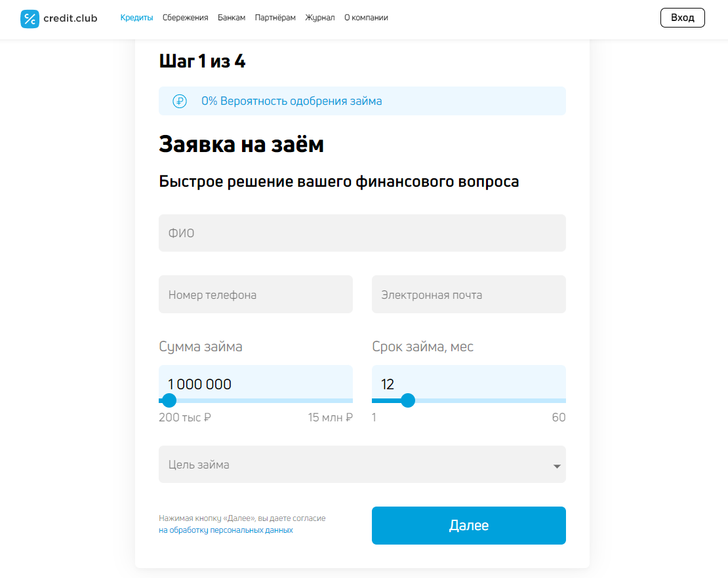Viewport: 728px width, 578px height.
Task: Focus the Номер телефона field
Action: [x=256, y=294]
